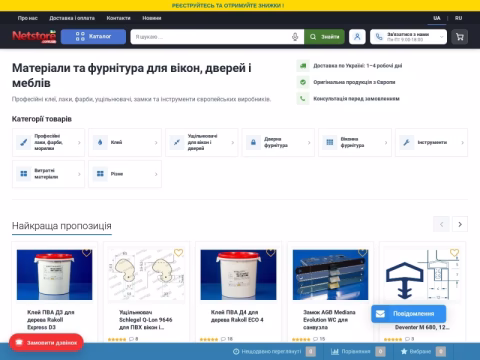Open the Порівняння comparison list
The image size is (480, 360).
pos(358,351)
